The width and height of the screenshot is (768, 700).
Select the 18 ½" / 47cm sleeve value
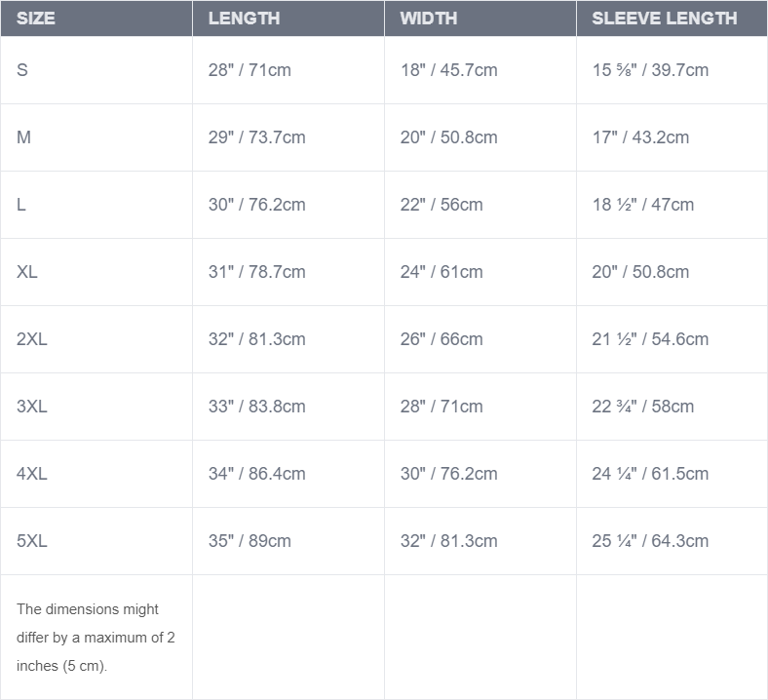point(643,205)
